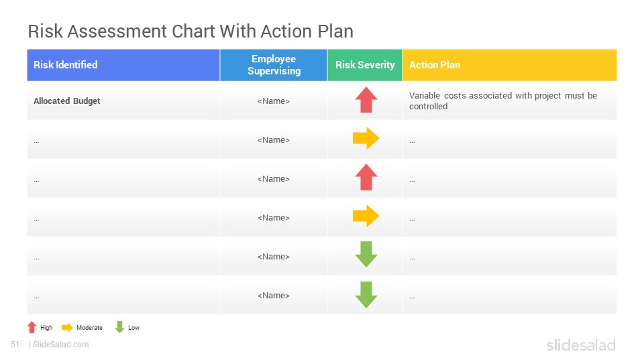Select the Variable costs action plan text

(x=502, y=101)
